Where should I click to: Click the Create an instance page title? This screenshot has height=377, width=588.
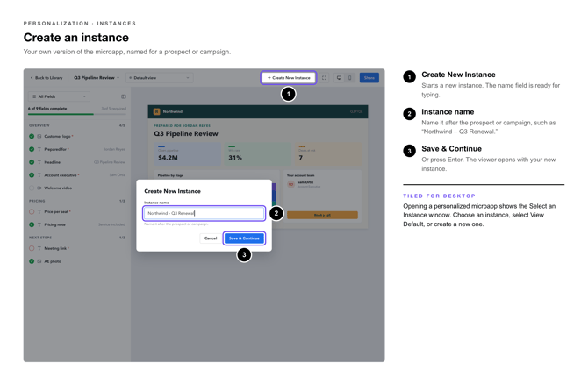(x=76, y=38)
